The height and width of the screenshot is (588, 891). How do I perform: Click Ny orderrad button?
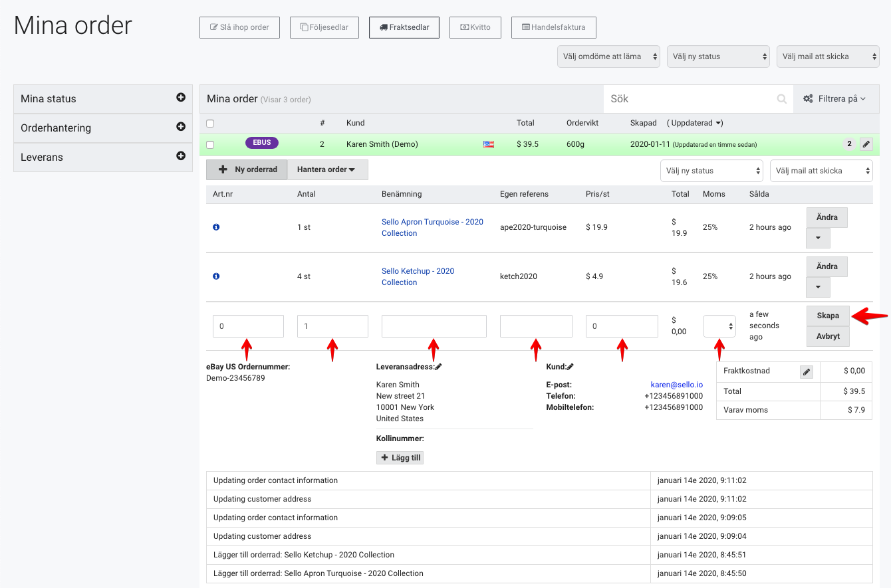point(247,169)
